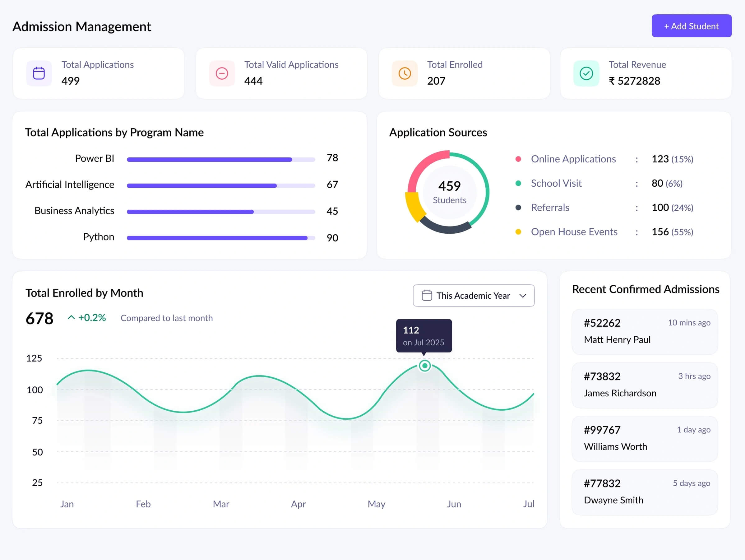745x560 pixels.
Task: Open admission #52262 Matt Henry Paul
Action: [644, 332]
